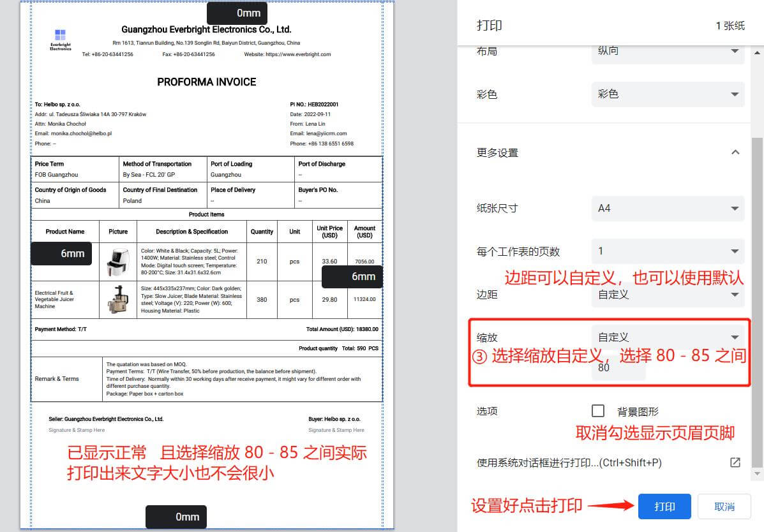Click the '1 张纸' sheet count text
764x532 pixels.
pos(730,26)
